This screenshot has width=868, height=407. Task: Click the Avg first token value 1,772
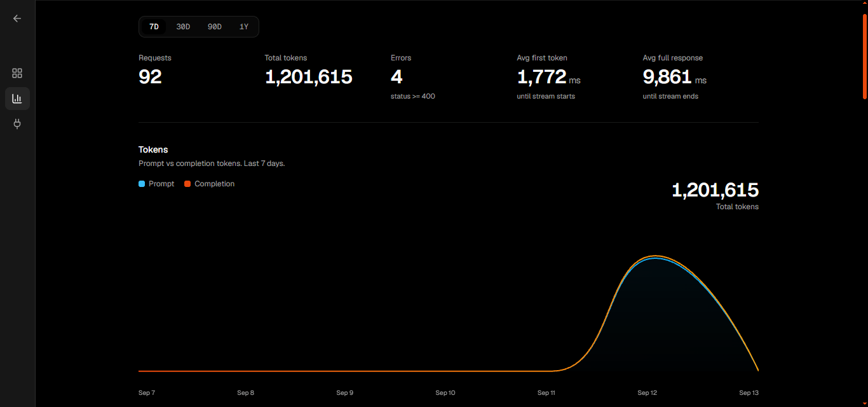click(x=541, y=77)
